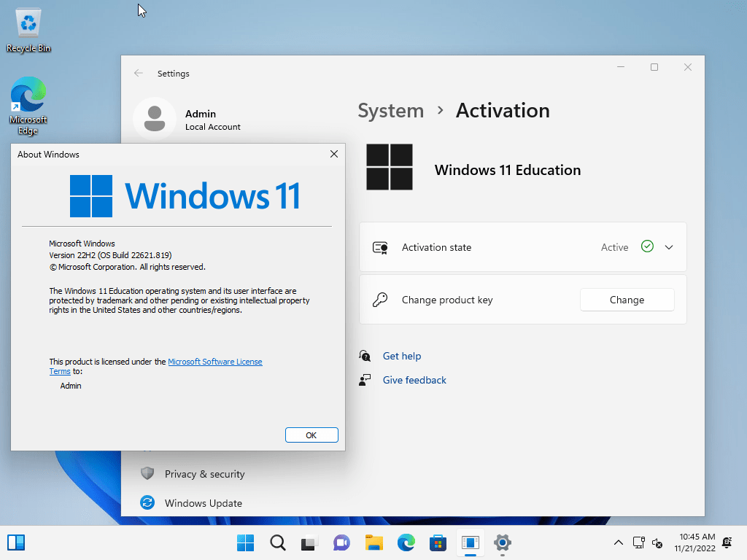Open Task View on the taskbar
This screenshot has height=560, width=747.
(309, 542)
